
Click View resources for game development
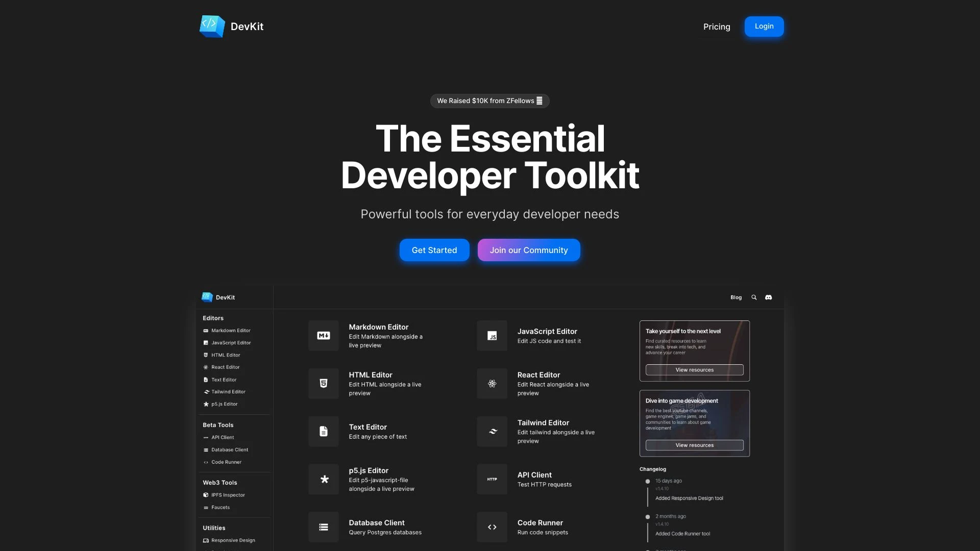[x=694, y=445]
